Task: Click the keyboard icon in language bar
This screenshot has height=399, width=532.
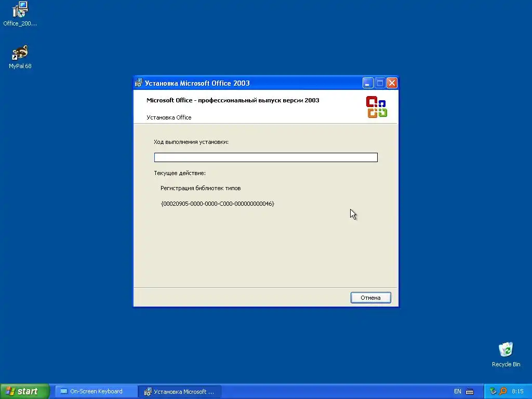Action: (x=470, y=392)
